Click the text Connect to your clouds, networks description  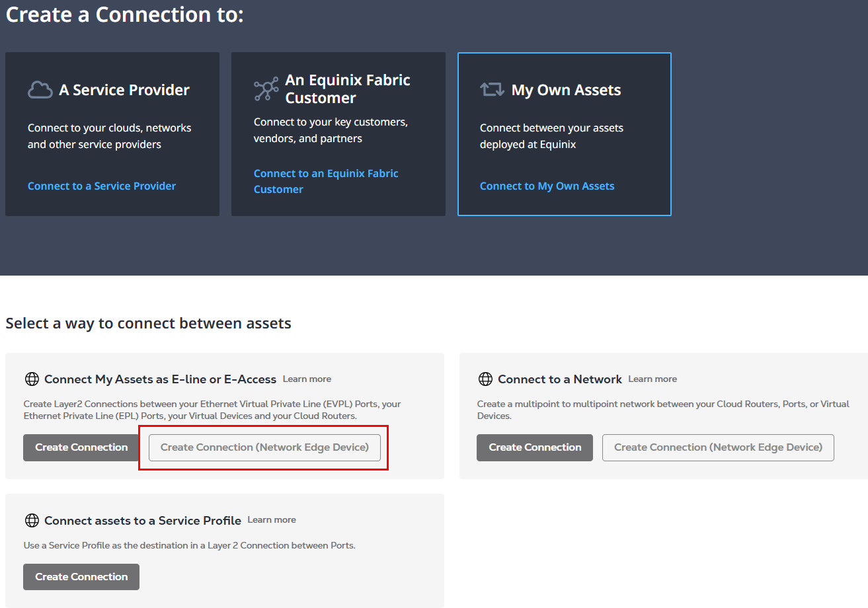click(x=110, y=136)
